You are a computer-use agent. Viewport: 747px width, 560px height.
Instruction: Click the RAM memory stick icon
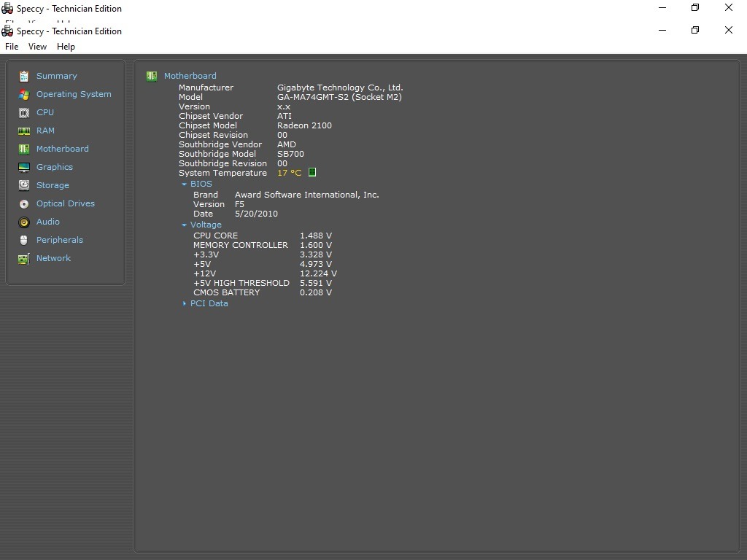24,131
